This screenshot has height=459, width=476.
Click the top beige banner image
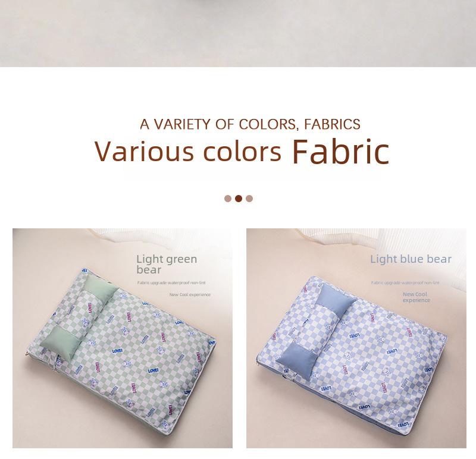click(x=238, y=33)
